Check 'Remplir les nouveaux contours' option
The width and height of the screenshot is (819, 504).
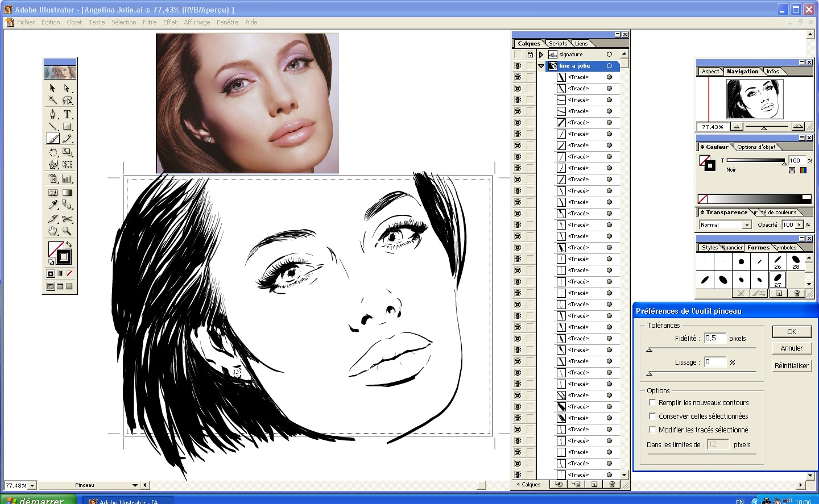tap(652, 402)
